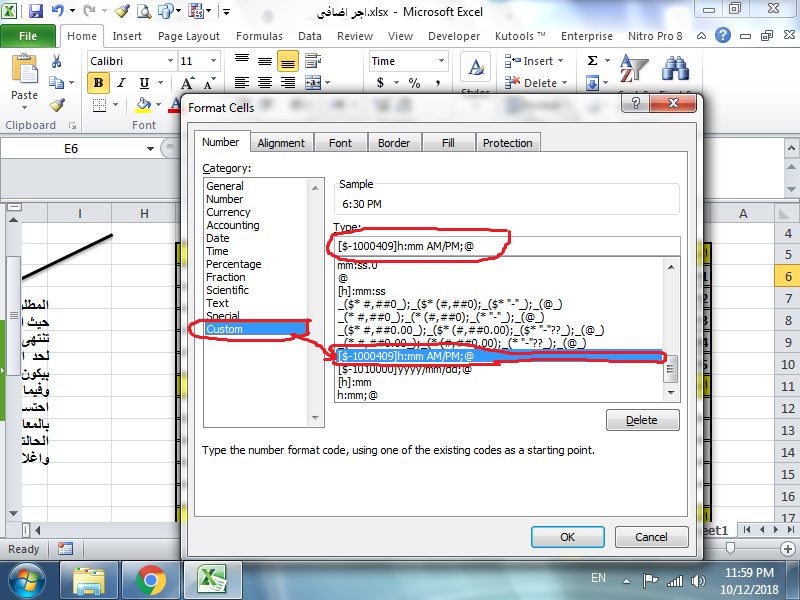Viewport: 800px width, 600px height.
Task: Click the Copy icon in Clipboard group
Action: coord(56,82)
